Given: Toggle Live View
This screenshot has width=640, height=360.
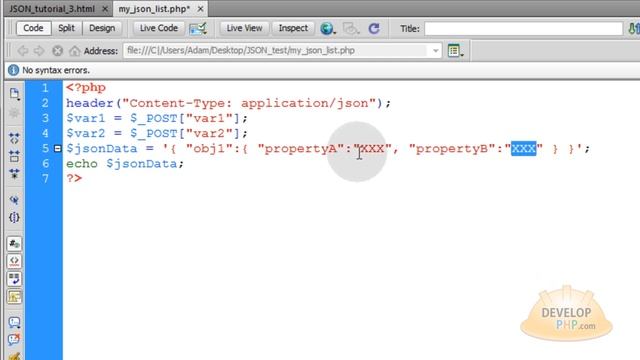Looking at the screenshot, I should (x=244, y=28).
